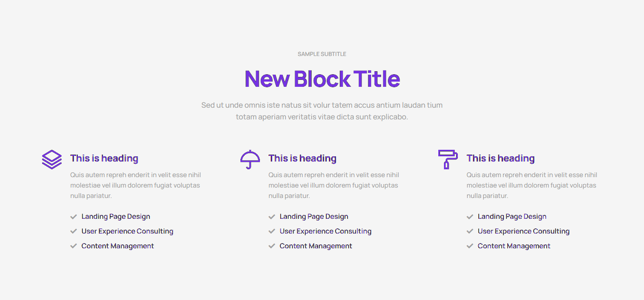Click "User Experience Consulting" in the layers column
The image size is (644, 300).
(128, 231)
